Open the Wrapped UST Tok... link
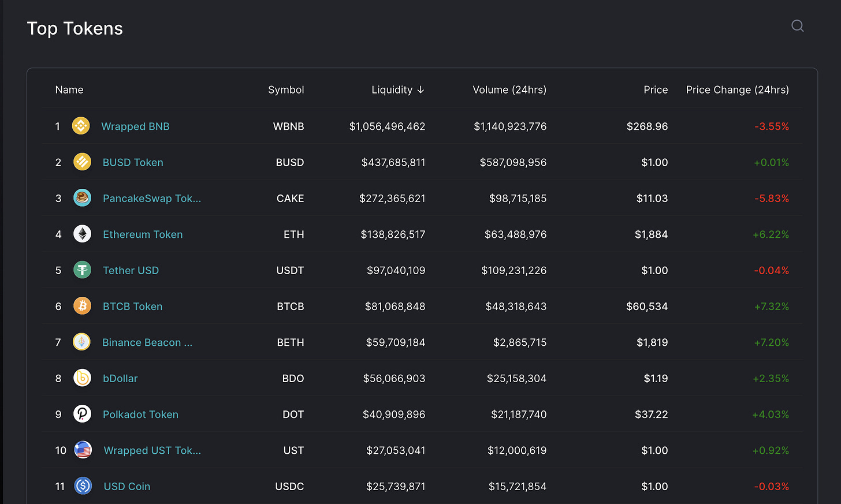Screen dimensions: 841x504 click(x=152, y=450)
